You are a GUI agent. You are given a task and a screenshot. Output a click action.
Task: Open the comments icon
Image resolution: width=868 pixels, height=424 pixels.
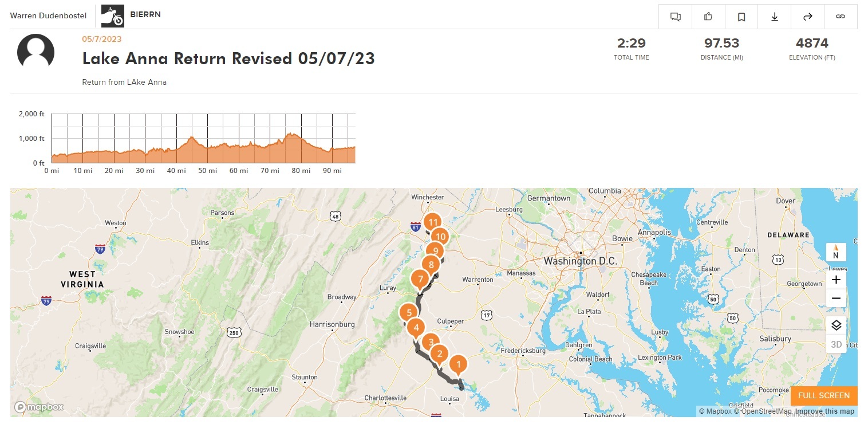[675, 17]
